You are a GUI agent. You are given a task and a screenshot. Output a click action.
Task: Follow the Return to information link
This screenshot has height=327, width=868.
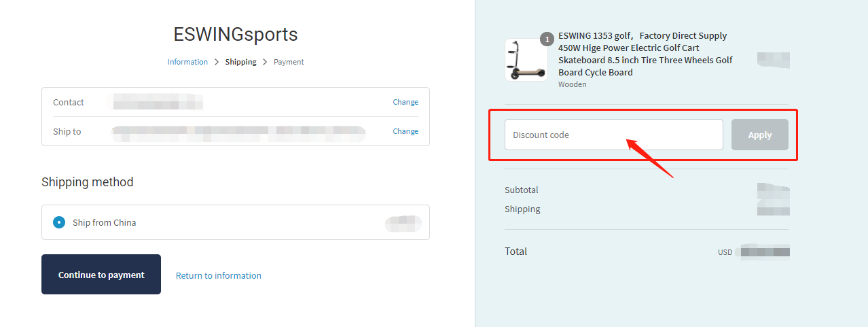click(219, 275)
